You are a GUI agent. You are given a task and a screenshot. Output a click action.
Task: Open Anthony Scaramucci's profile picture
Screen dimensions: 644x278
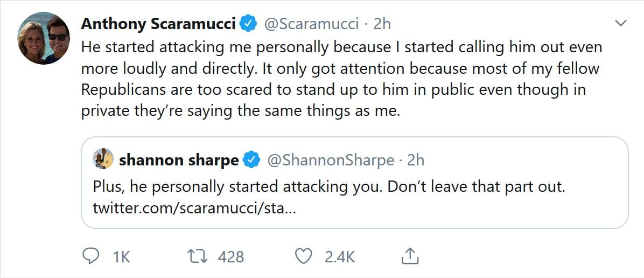click(x=44, y=38)
